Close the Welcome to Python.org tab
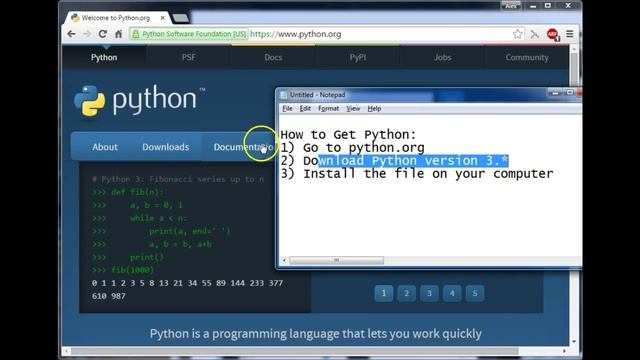Screen dimensions: 640x360 click(162, 18)
